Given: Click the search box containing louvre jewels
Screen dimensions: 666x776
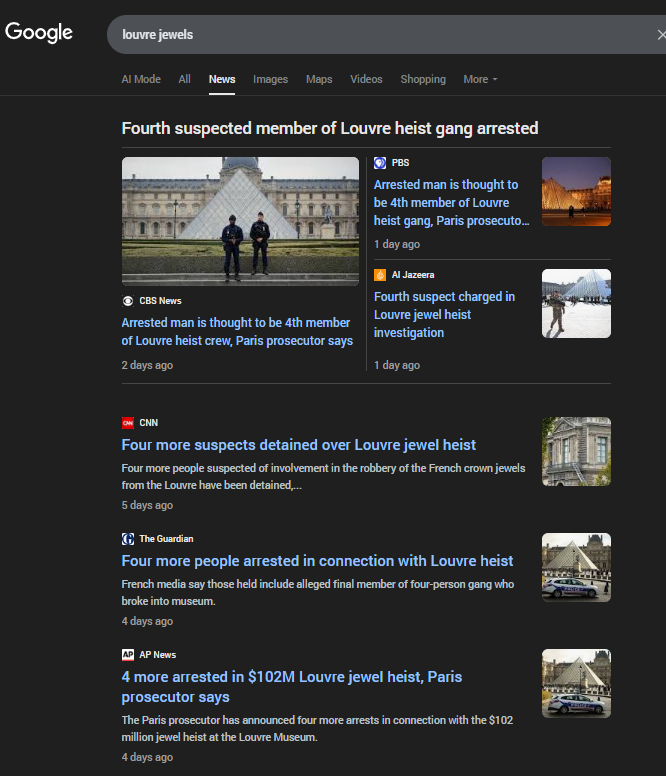Looking at the screenshot, I should [x=380, y=35].
